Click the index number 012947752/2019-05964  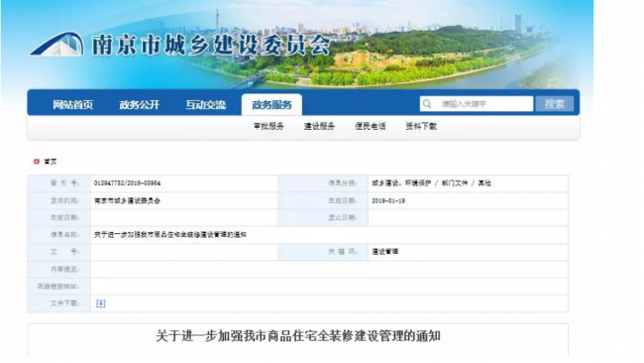click(127, 182)
